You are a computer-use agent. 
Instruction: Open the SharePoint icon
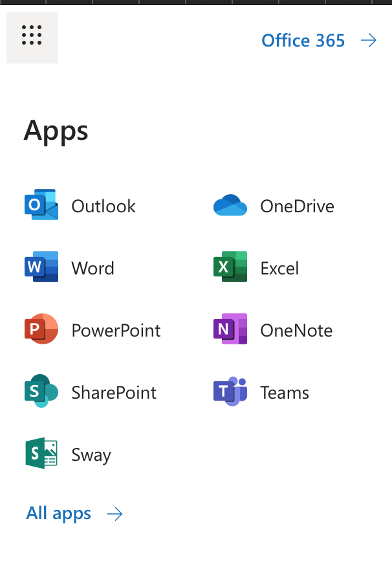pyautogui.click(x=41, y=391)
